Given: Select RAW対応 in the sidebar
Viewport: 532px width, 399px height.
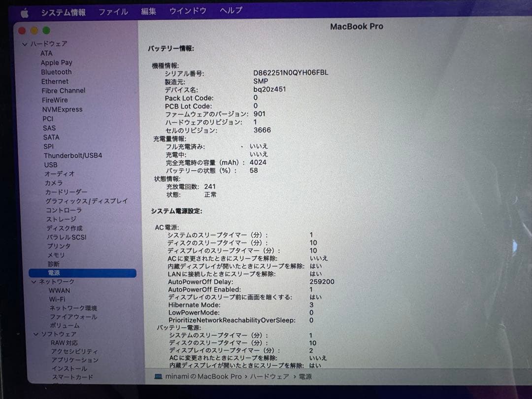Looking at the screenshot, I should click(x=64, y=343).
